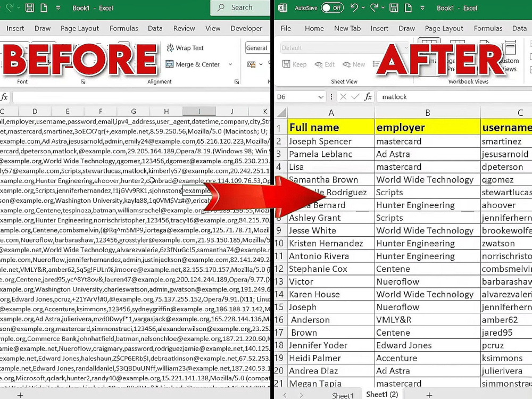Click the Redo icon in right window

coord(374,7)
